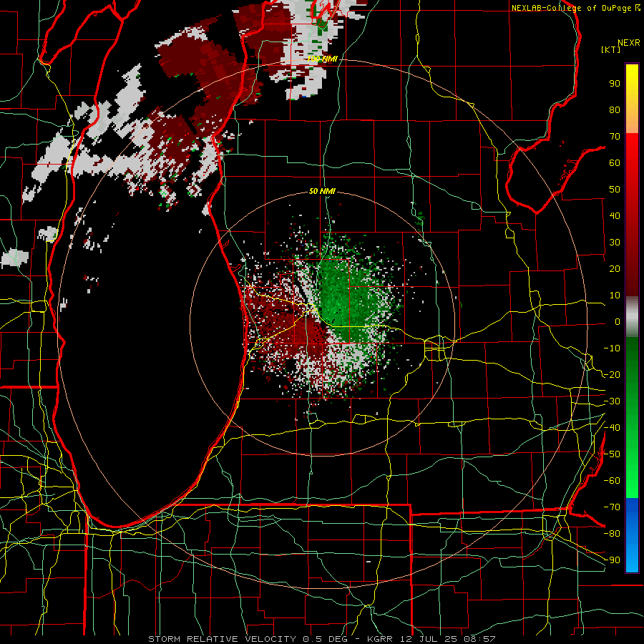Image resolution: width=644 pixels, height=644 pixels.
Task: Click the 90 value on velocity scale
Action: point(615,84)
